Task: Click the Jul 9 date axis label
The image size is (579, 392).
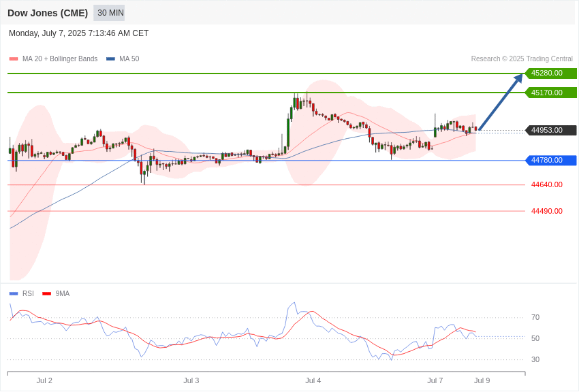Action: tap(482, 381)
